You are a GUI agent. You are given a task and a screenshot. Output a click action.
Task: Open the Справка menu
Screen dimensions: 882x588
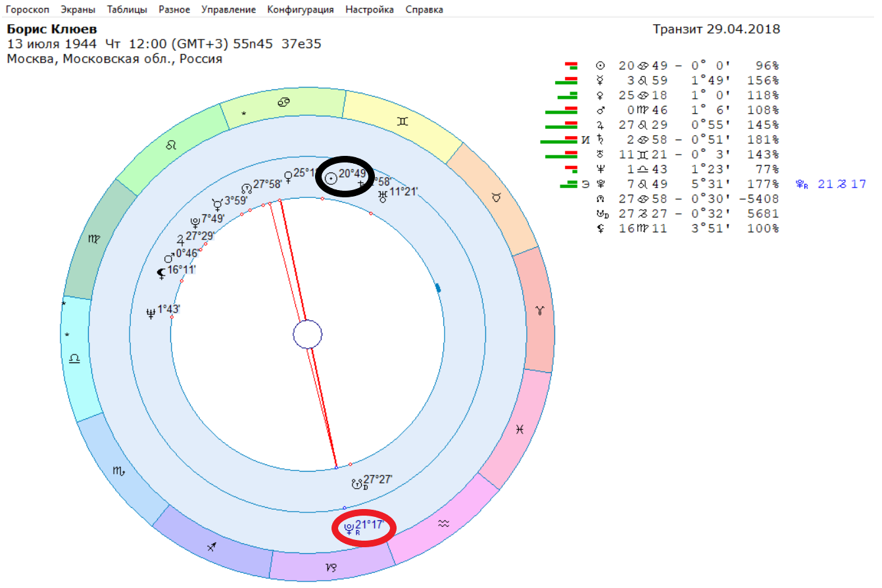pyautogui.click(x=424, y=10)
